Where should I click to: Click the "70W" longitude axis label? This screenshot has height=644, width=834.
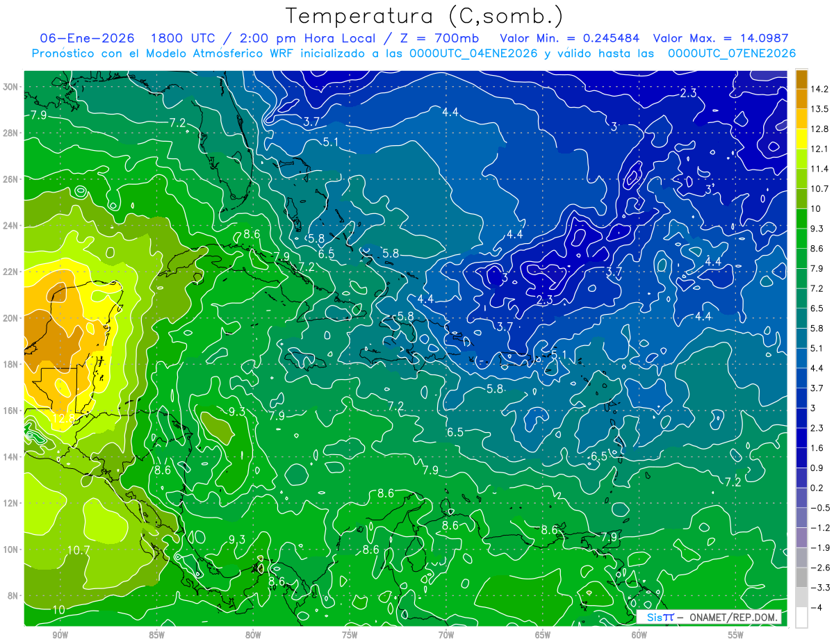(x=446, y=635)
